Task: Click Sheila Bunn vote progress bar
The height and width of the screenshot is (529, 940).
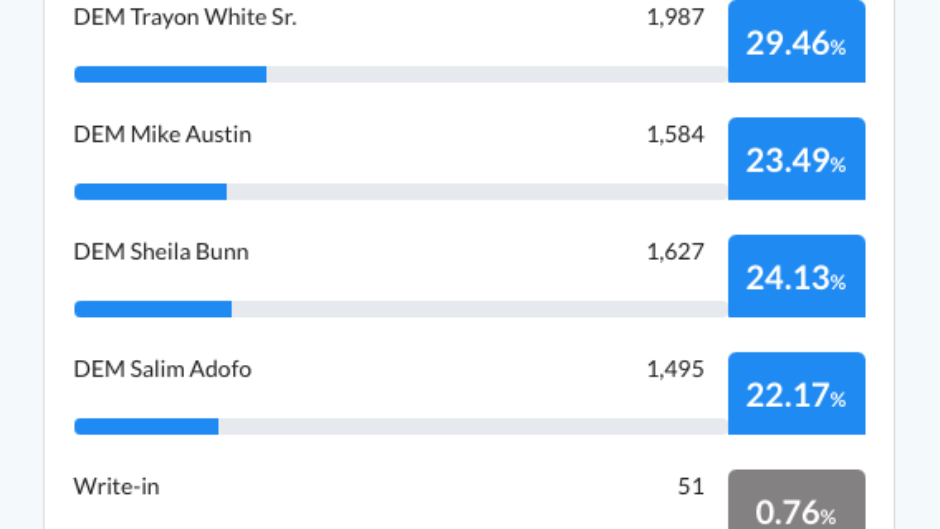Action: point(400,309)
